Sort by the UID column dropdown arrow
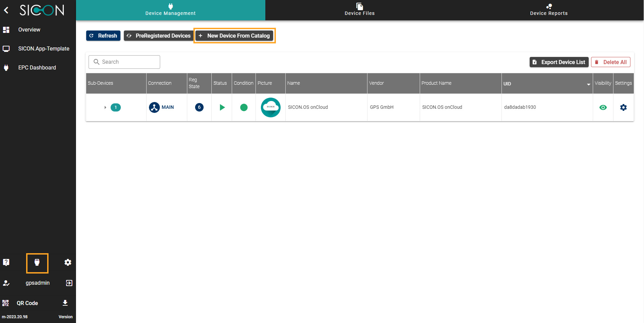644x323 pixels. [588, 84]
